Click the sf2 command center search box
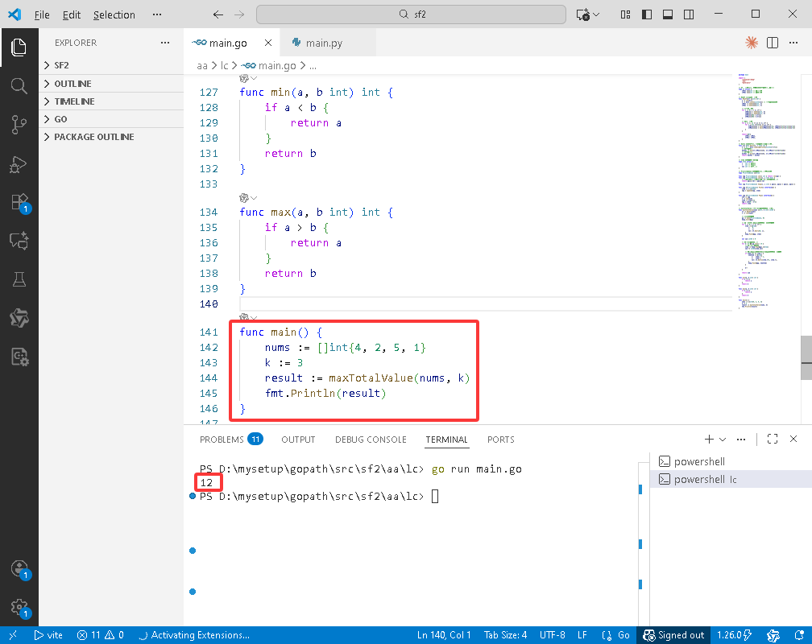Screen dimensions: 812x644 411,14
